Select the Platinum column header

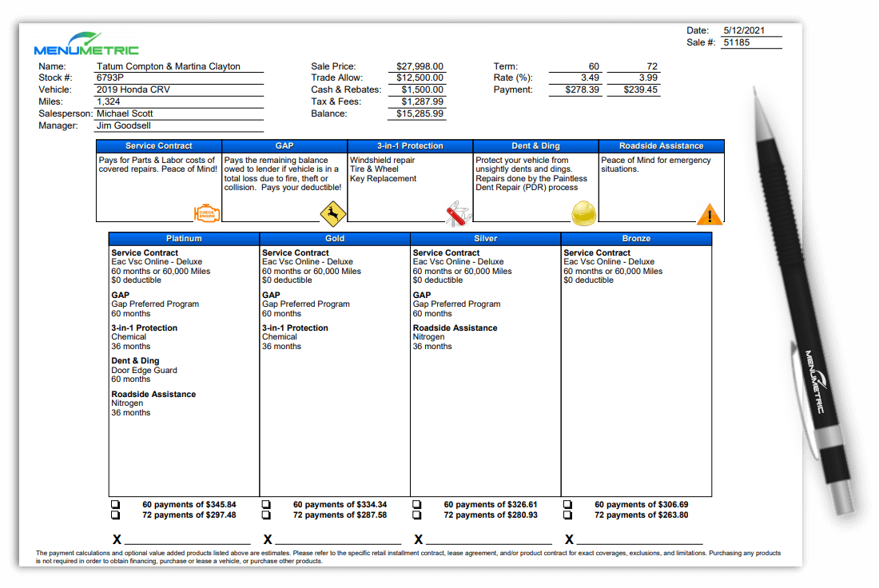point(184,238)
